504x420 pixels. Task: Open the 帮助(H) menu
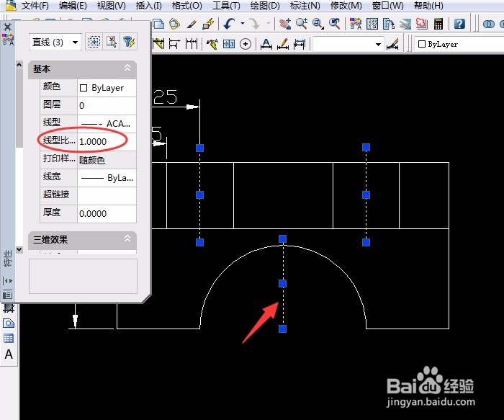428,6
